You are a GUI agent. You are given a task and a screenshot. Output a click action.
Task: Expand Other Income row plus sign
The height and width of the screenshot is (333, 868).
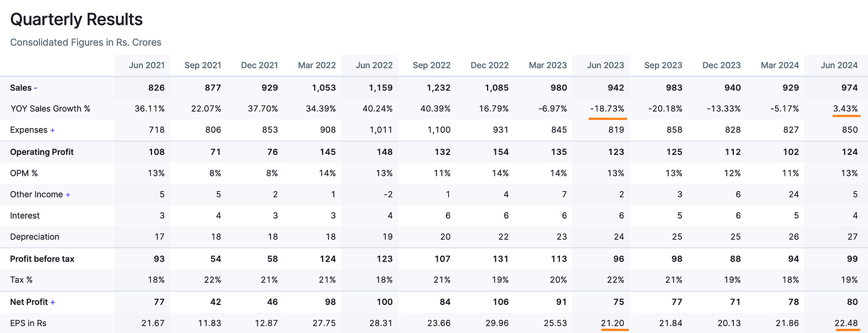pos(68,194)
